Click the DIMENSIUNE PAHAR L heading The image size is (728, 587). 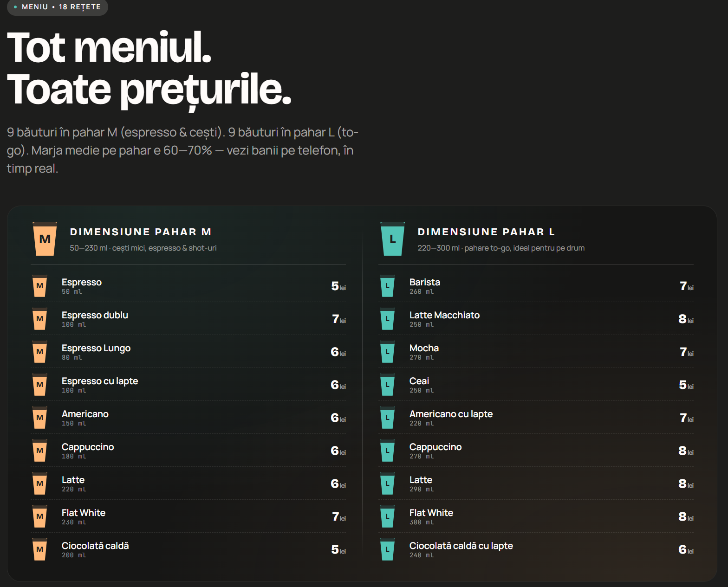coord(486,232)
